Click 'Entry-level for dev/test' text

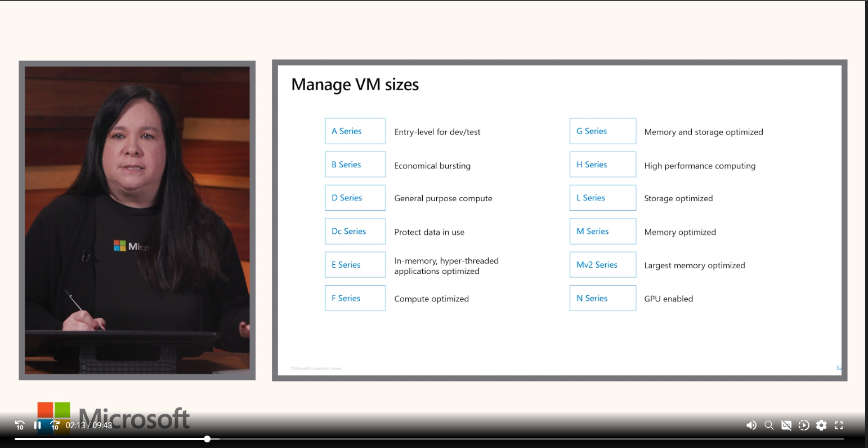(x=437, y=132)
